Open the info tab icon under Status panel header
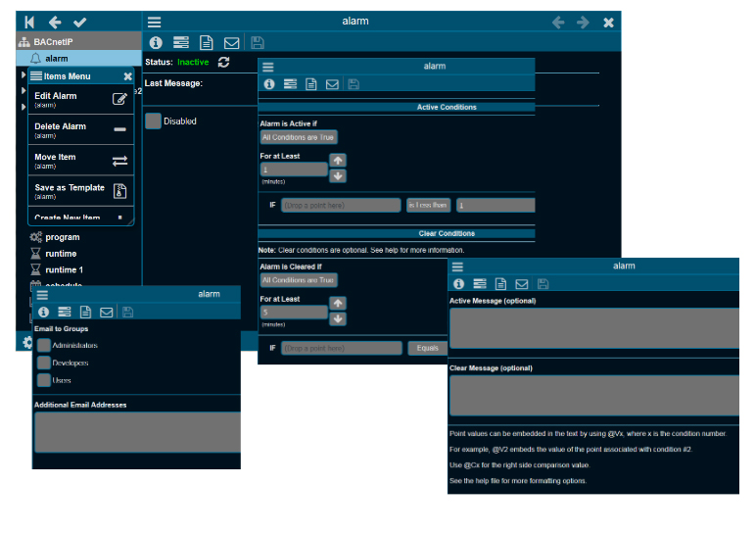 click(x=155, y=42)
